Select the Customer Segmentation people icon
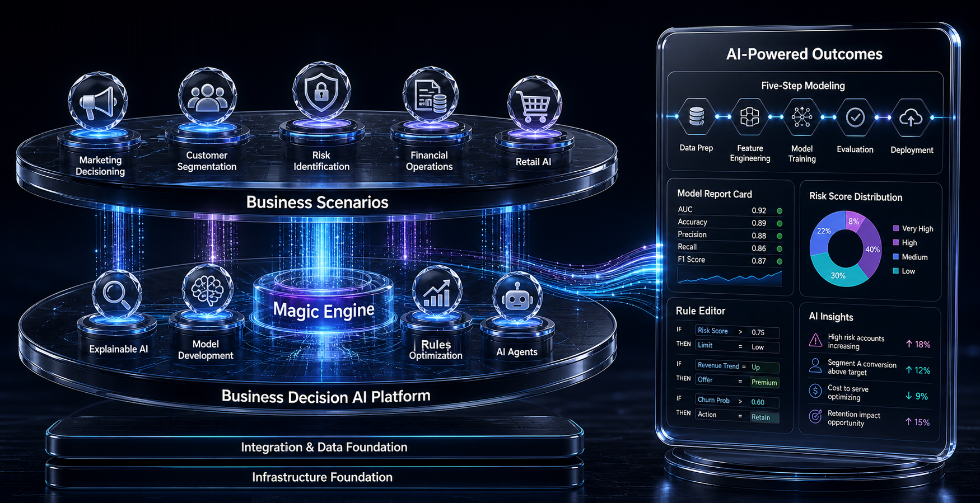The height and width of the screenshot is (503, 980). (x=207, y=97)
